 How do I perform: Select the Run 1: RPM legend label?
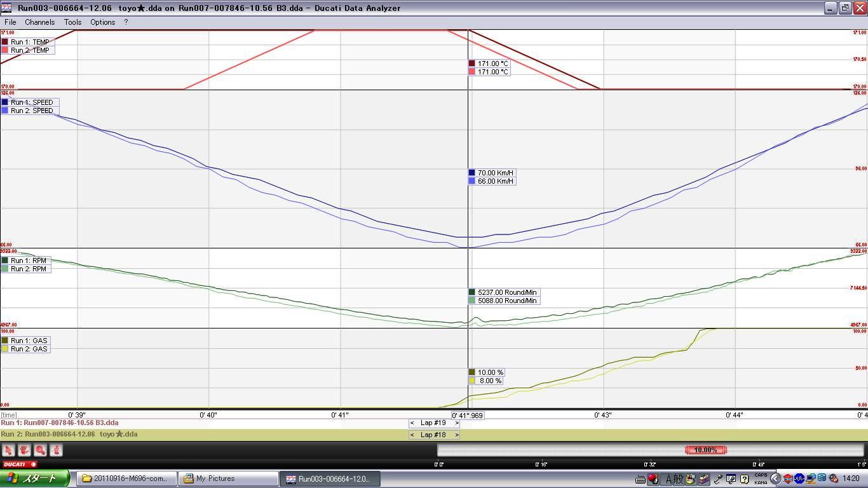pyautogui.click(x=29, y=261)
